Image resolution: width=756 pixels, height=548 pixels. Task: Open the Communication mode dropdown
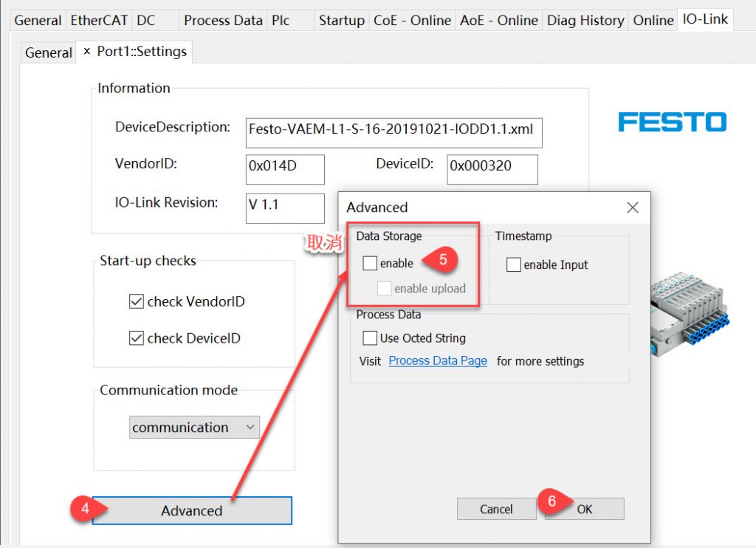click(194, 428)
